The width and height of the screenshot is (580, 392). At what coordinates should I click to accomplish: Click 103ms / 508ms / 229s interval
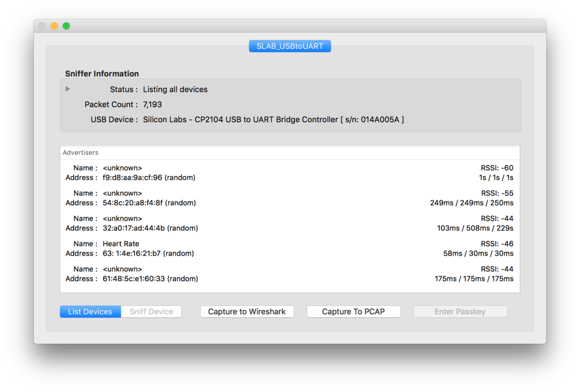(475, 228)
